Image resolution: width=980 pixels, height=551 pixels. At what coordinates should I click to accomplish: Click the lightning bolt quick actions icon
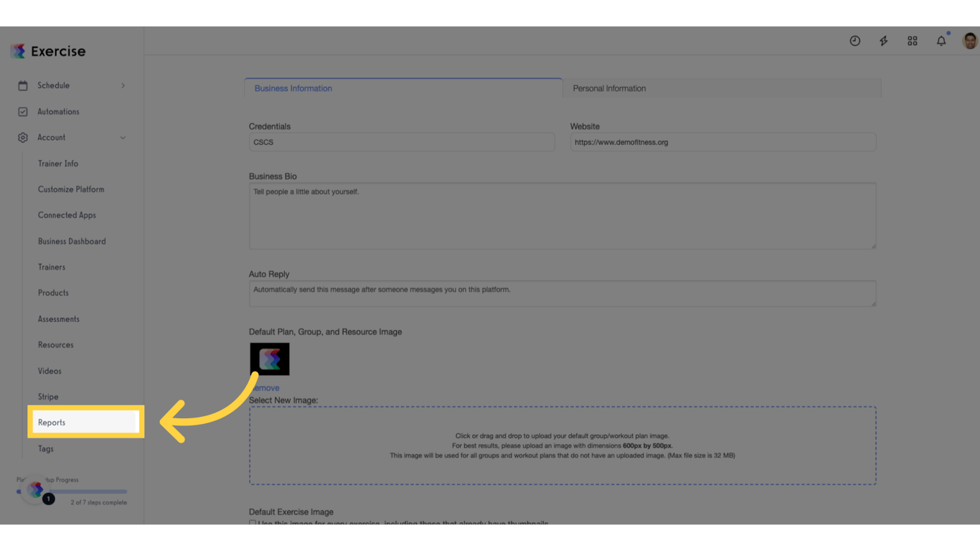pyautogui.click(x=883, y=41)
